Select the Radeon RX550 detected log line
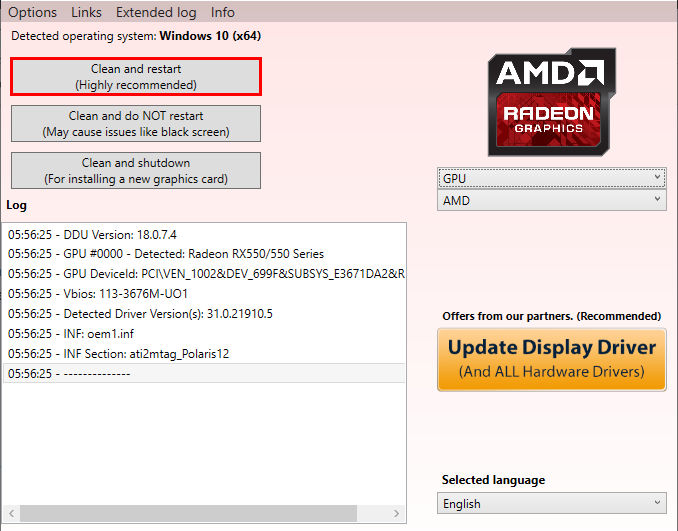Screen dimensions: 678x531 [x=166, y=254]
